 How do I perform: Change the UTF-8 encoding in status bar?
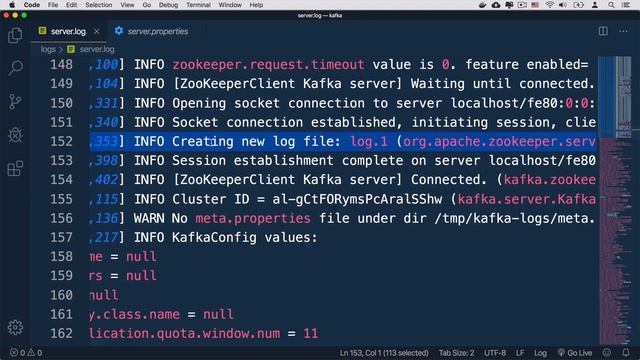[495, 353]
